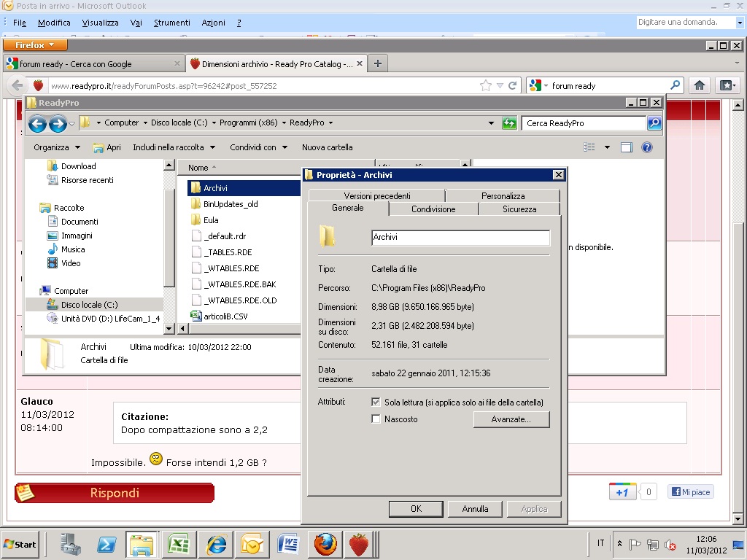
Task: Go forward in ReadyPro Explorer window
Action: 58,123
